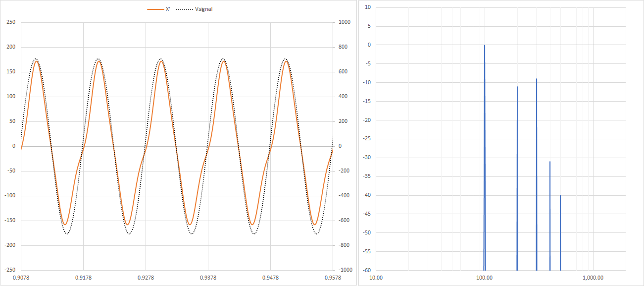
Task: Select left axis label 150
Action: click(x=11, y=72)
